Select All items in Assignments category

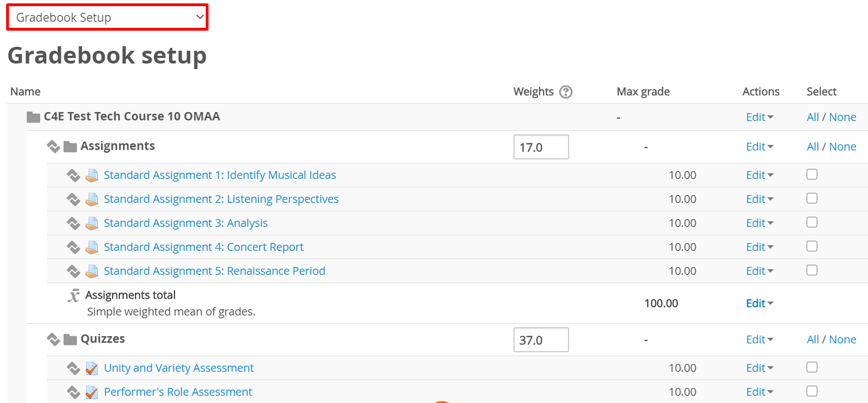click(x=812, y=147)
